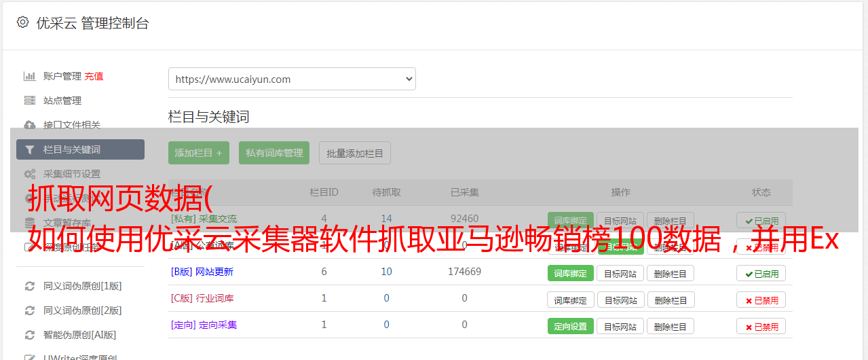Viewport: 868px width, 360px height.
Task: Toggle 已禁用 status for [C版] 行业词库
Action: coord(761,300)
